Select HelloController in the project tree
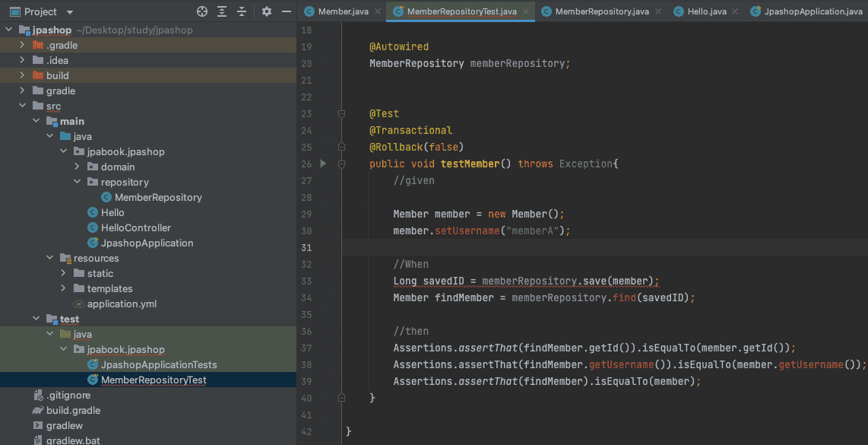Viewport: 868px width, 445px height. [x=135, y=227]
